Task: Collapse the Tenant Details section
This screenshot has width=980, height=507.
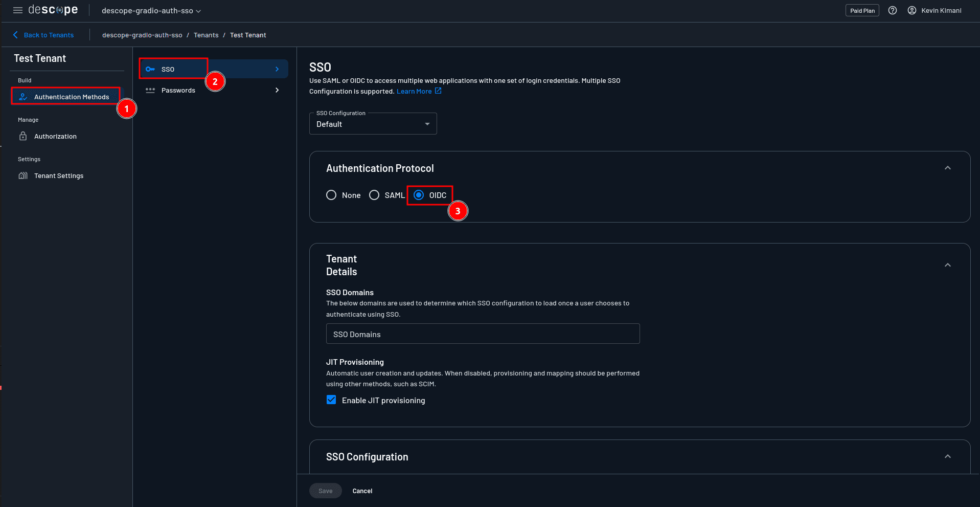Action: click(x=947, y=265)
